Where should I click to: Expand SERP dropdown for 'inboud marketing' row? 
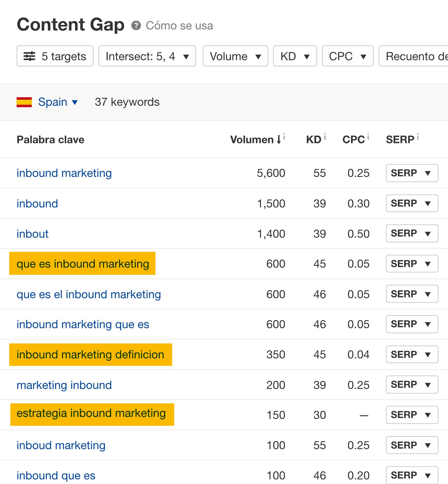(x=412, y=445)
